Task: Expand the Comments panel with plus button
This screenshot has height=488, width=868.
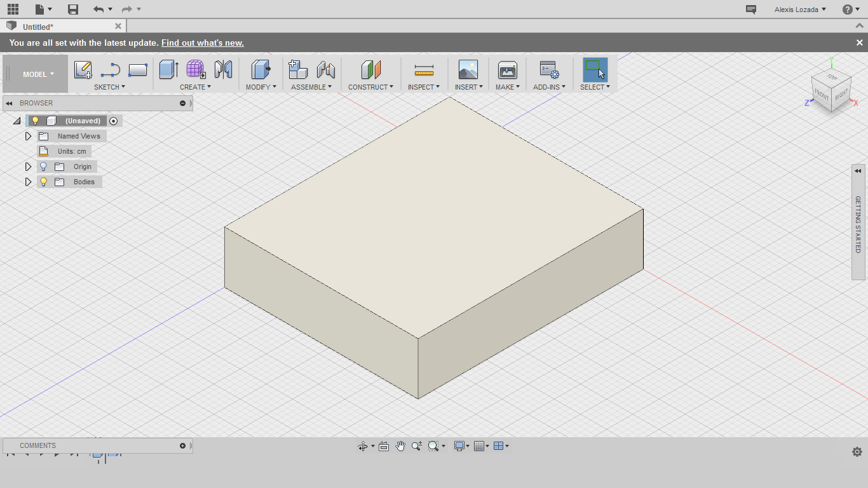Action: 183,445
